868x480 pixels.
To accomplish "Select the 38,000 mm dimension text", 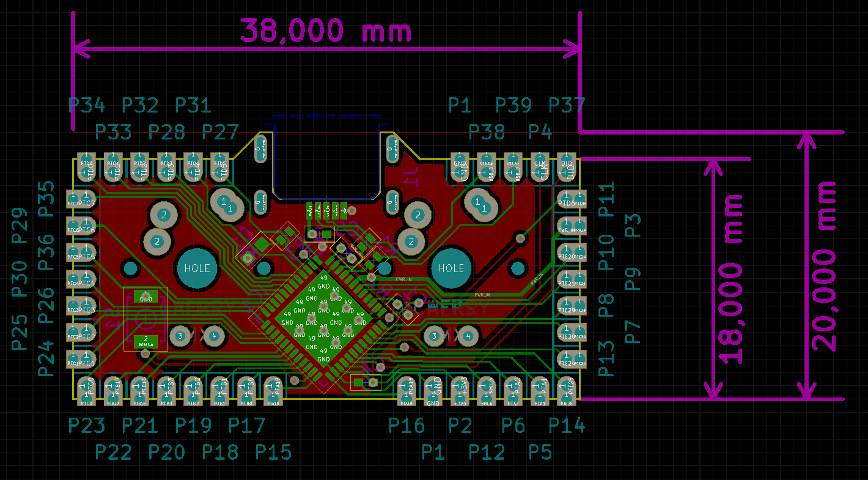I will click(x=325, y=31).
